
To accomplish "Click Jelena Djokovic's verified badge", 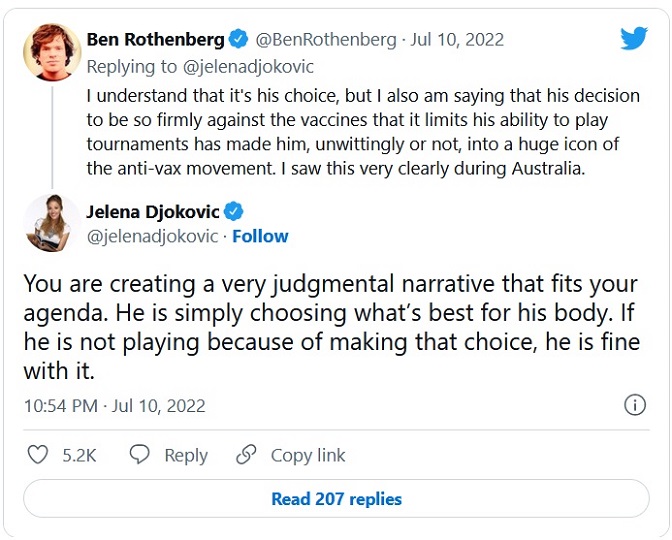I will 235,212.
